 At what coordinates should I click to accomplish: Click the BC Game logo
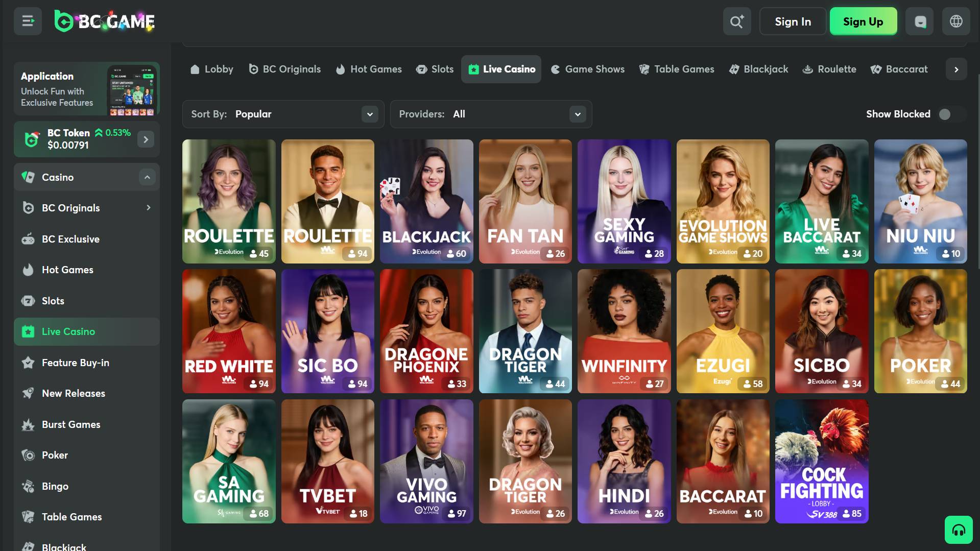(105, 21)
